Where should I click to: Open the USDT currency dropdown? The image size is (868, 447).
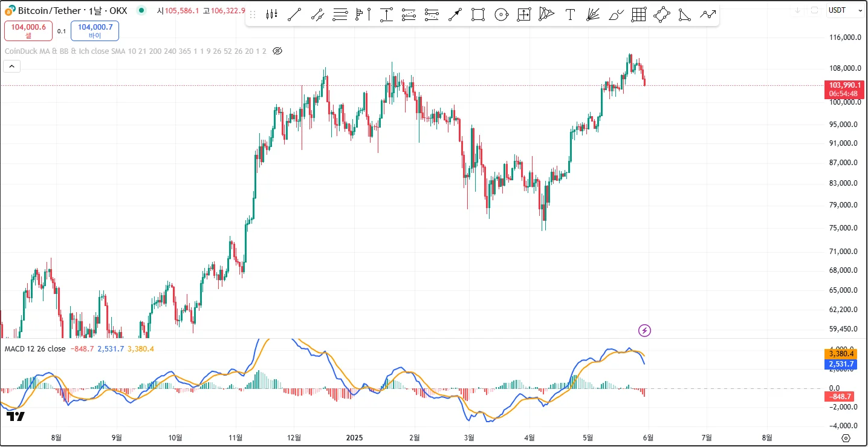[x=845, y=10]
